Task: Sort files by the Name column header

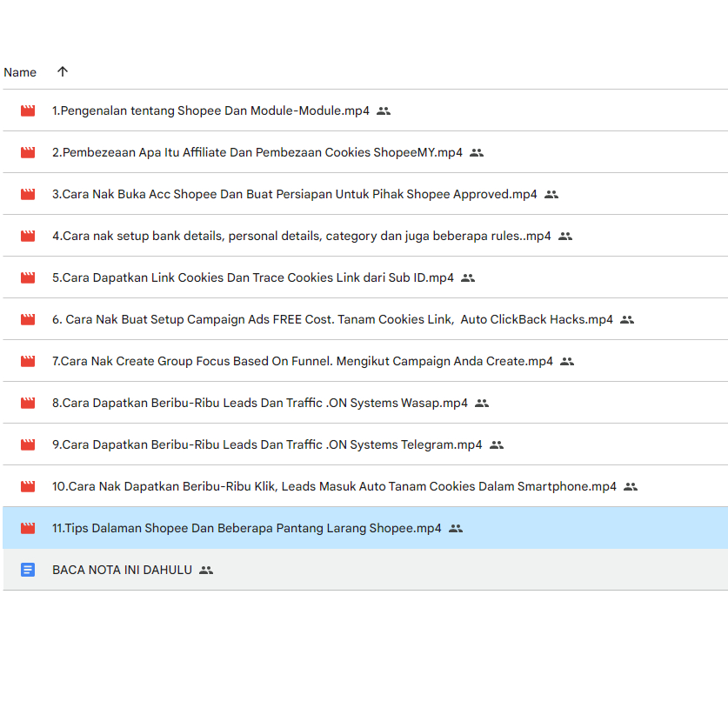Action: pos(20,72)
